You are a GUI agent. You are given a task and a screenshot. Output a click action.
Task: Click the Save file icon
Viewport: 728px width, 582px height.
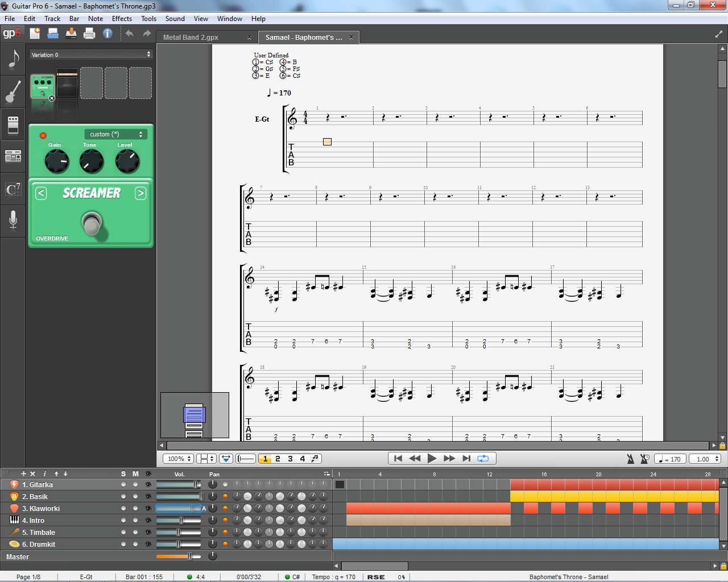click(71, 34)
